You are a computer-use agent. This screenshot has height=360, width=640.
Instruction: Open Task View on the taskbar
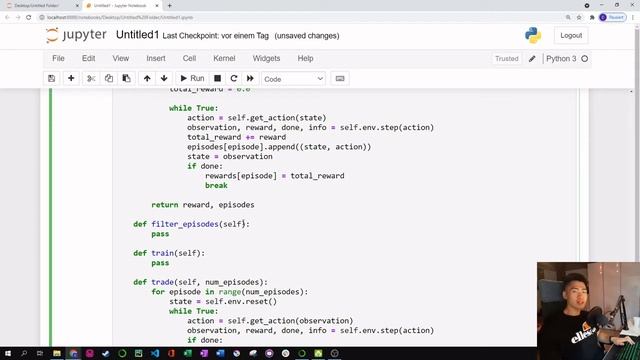click(x=40, y=353)
